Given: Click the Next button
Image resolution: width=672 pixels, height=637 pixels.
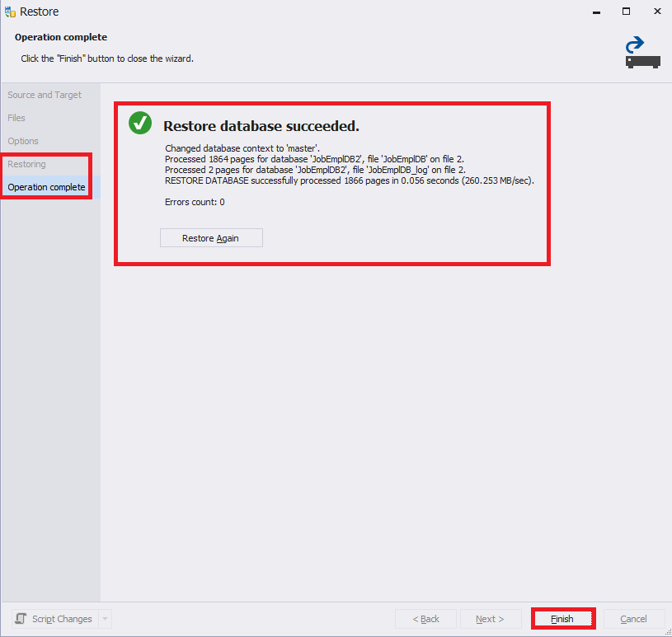Looking at the screenshot, I should point(491,619).
